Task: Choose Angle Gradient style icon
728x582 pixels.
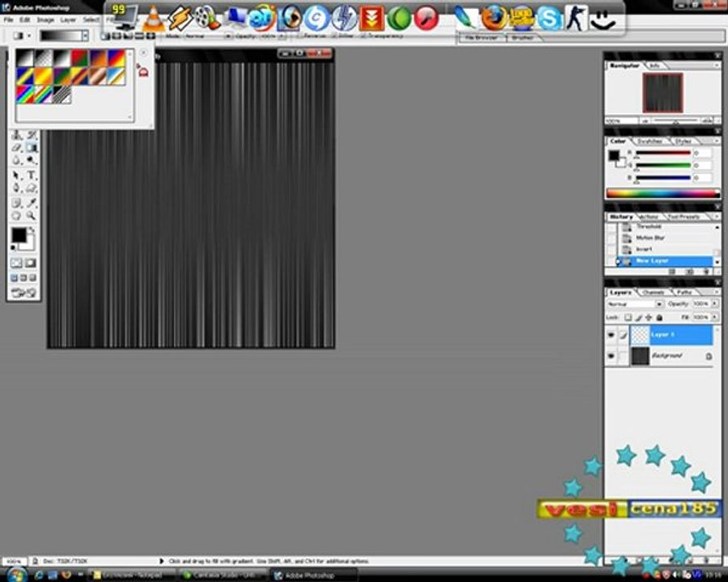Action: coord(128,36)
